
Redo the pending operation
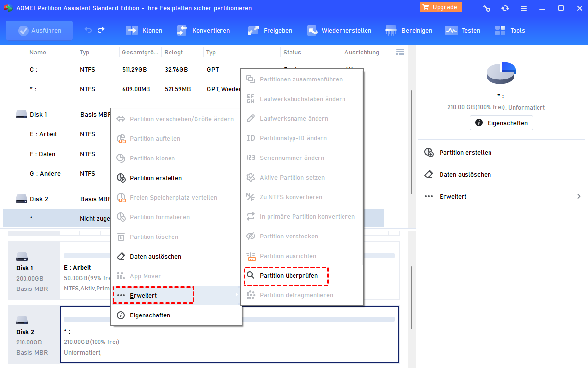pos(101,30)
